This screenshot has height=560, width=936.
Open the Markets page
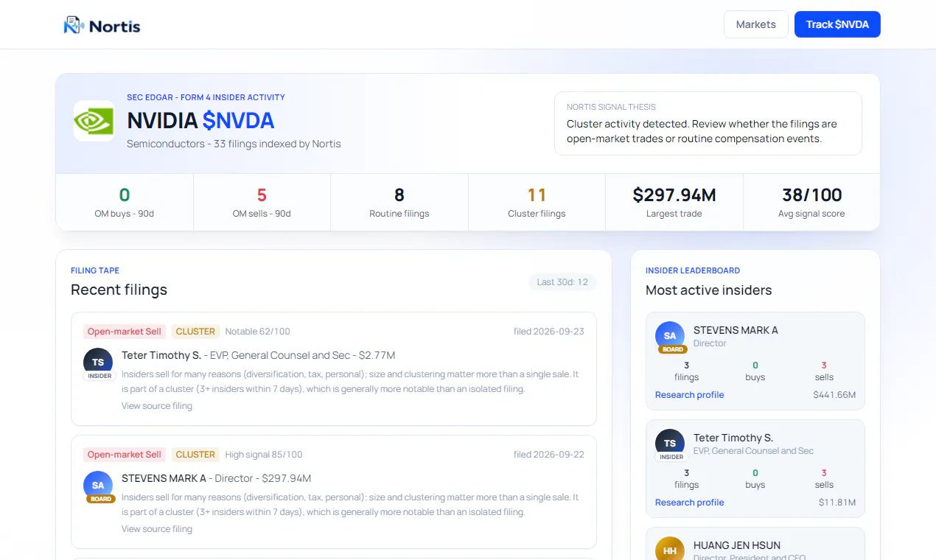[756, 24]
